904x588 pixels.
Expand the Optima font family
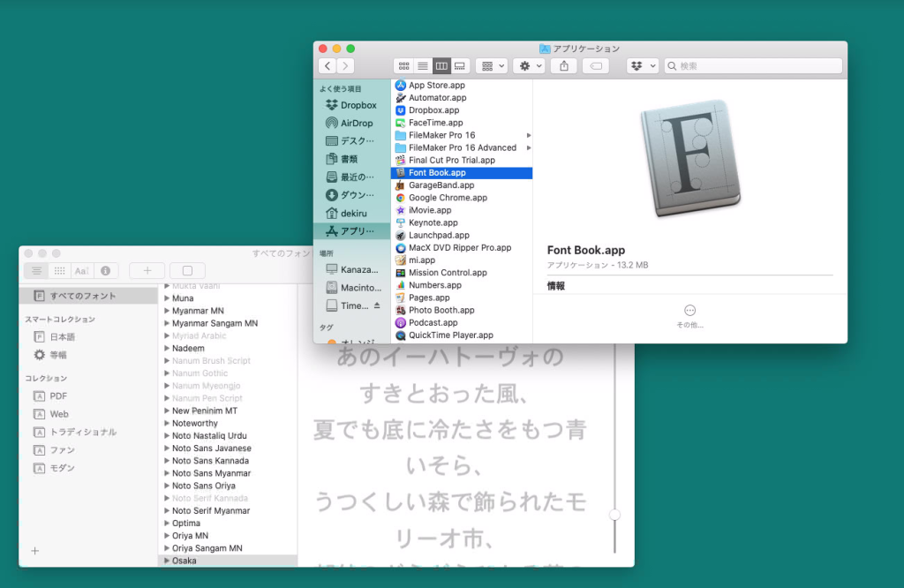[x=166, y=524]
